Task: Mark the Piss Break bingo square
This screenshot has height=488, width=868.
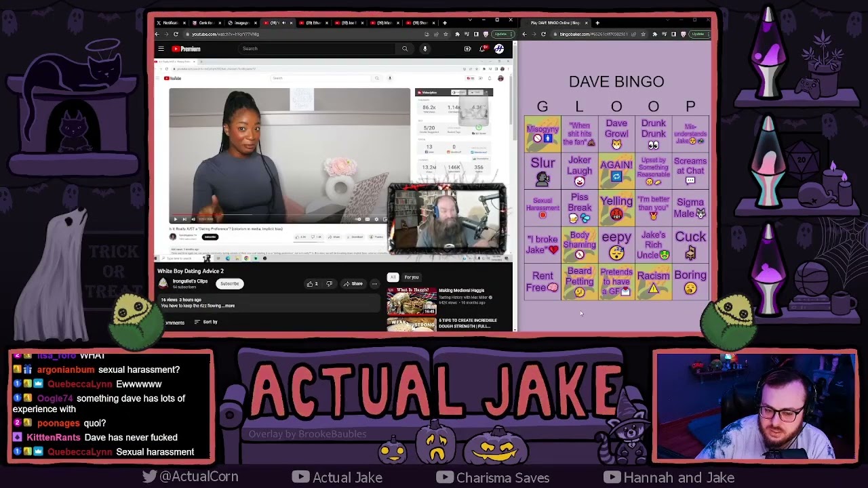Action: [579, 208]
